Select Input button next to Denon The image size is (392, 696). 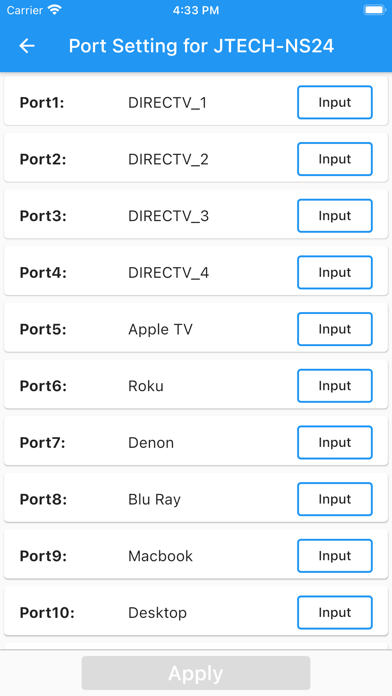click(335, 443)
